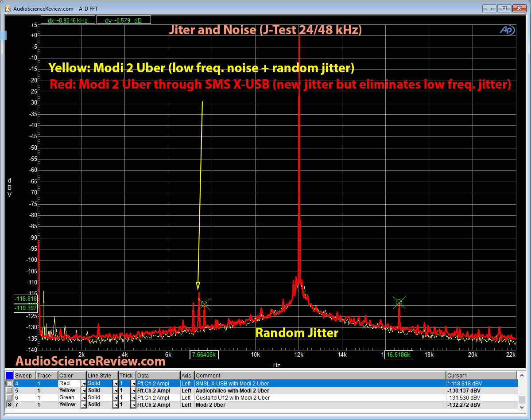Open the Color dropdown for the Green row
The height and width of the screenshot is (420, 531).
[83, 398]
